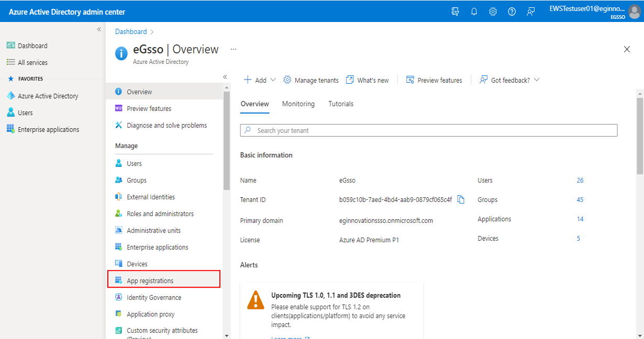Click Preview features toolbar button

click(434, 80)
